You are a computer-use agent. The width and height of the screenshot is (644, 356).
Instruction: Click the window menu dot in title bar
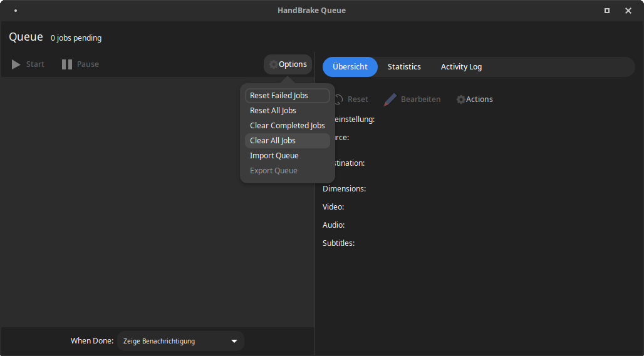[16, 11]
